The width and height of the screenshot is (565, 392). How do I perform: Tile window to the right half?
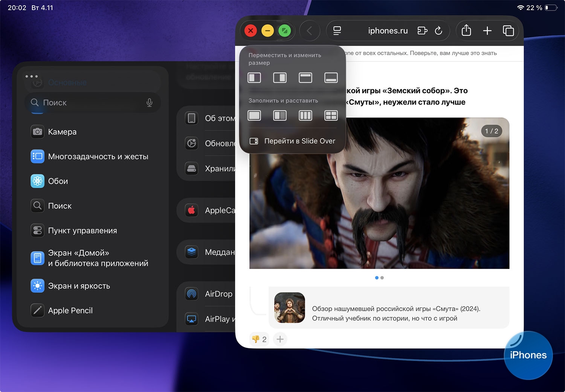point(280,78)
